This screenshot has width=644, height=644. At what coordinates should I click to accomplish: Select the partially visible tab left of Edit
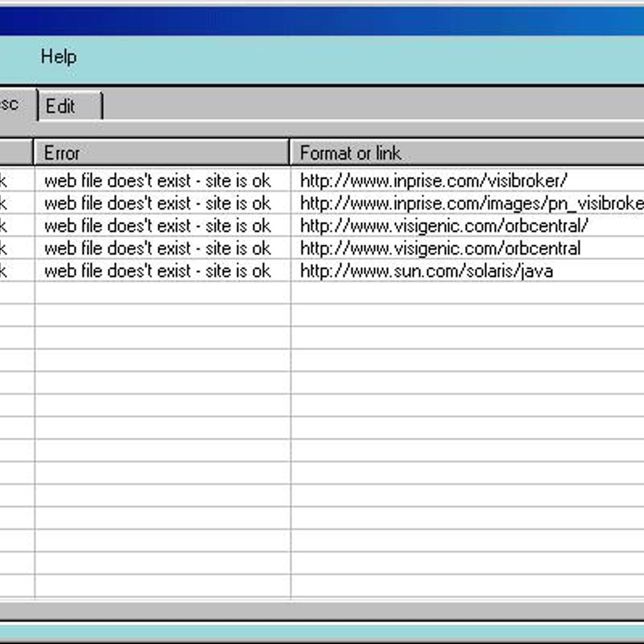pos(13,105)
